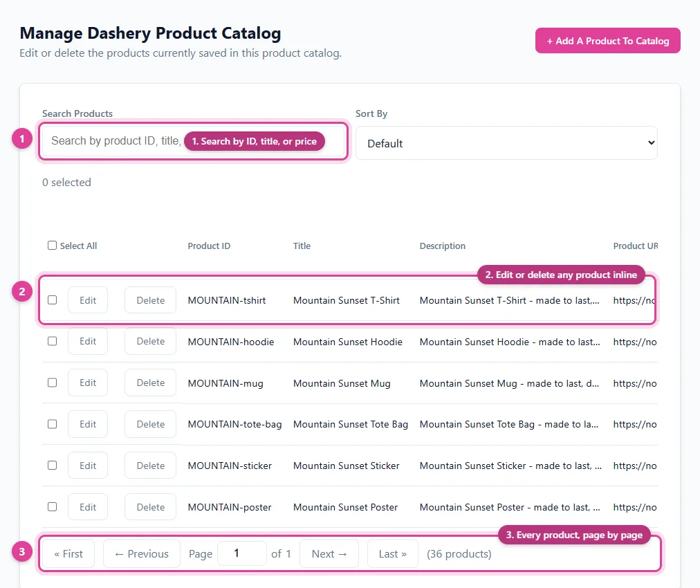Enable the MOUNTAIN-poster row checkbox
The height and width of the screenshot is (588, 700).
coord(53,507)
